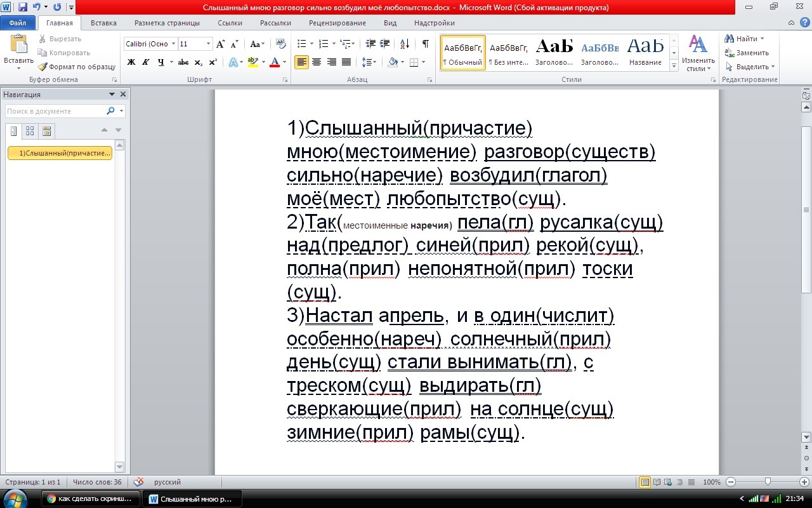Toggle Bold formatting
This screenshot has width=812, height=508.
131,62
